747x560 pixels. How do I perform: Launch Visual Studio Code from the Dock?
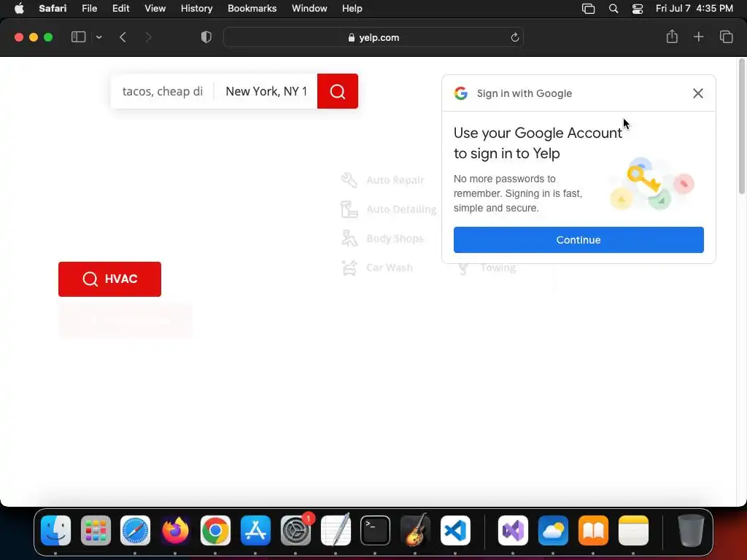pos(455,530)
